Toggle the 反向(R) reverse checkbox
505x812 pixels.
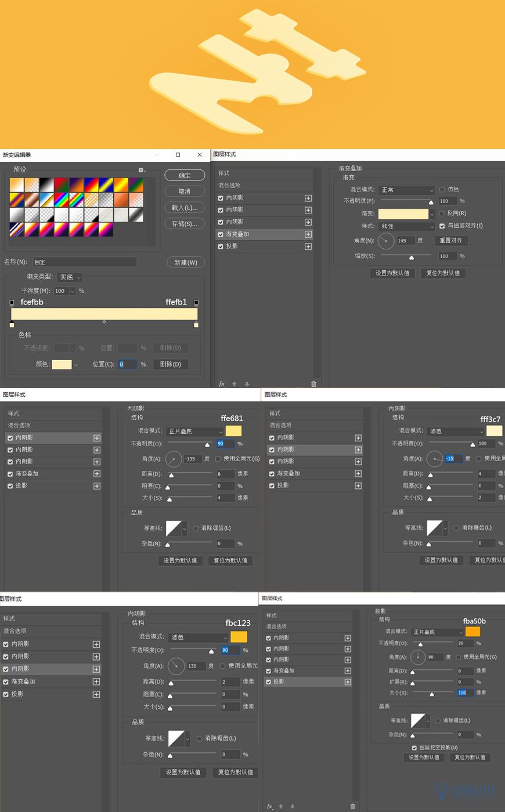pyautogui.click(x=442, y=213)
